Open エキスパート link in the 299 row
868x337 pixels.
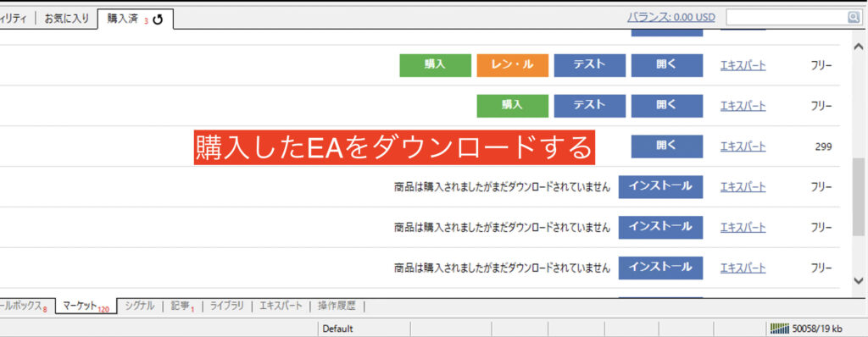[x=743, y=146]
